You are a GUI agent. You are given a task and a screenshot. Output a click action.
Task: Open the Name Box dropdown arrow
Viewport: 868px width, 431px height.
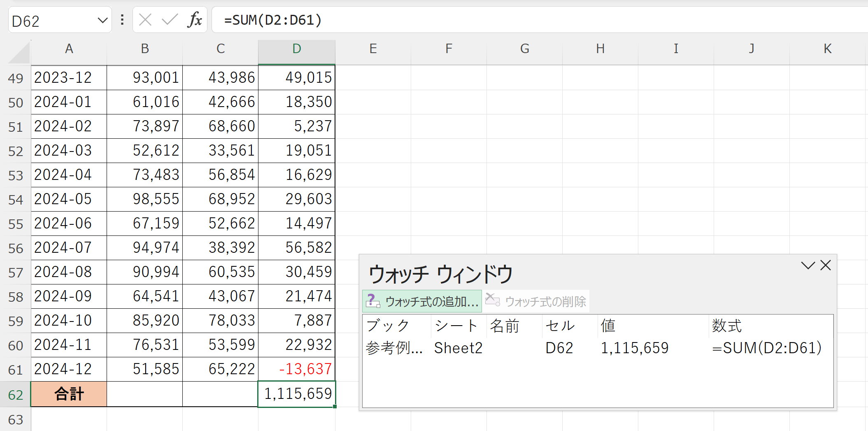(x=103, y=19)
